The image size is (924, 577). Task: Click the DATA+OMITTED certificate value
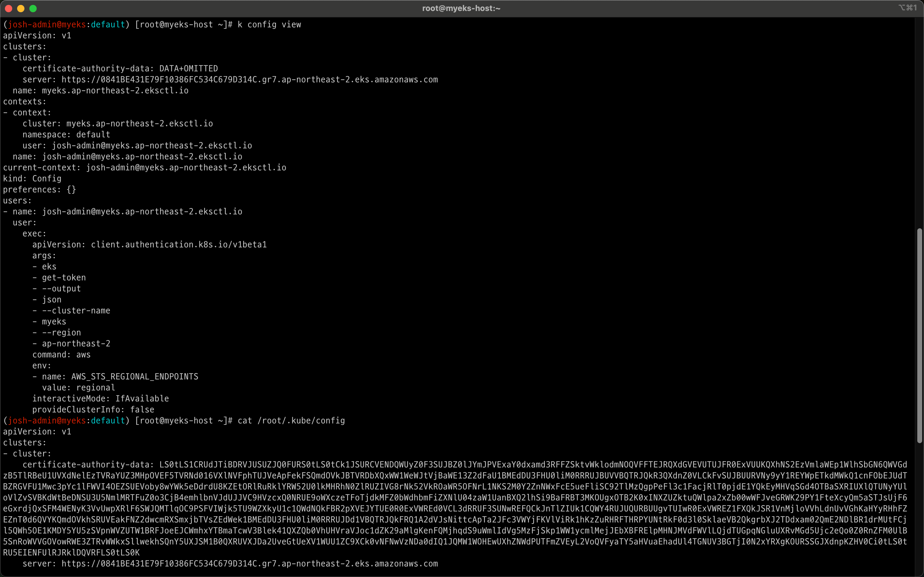[189, 69]
